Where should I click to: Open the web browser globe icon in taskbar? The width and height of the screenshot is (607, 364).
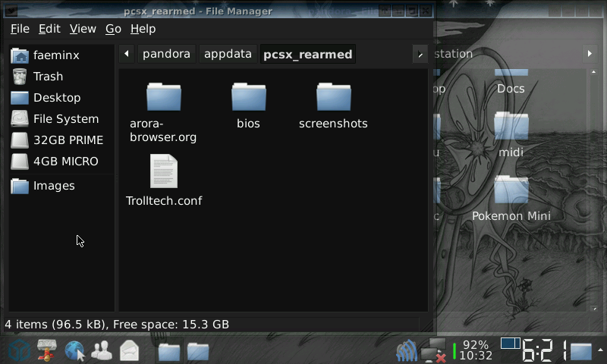pos(74,350)
